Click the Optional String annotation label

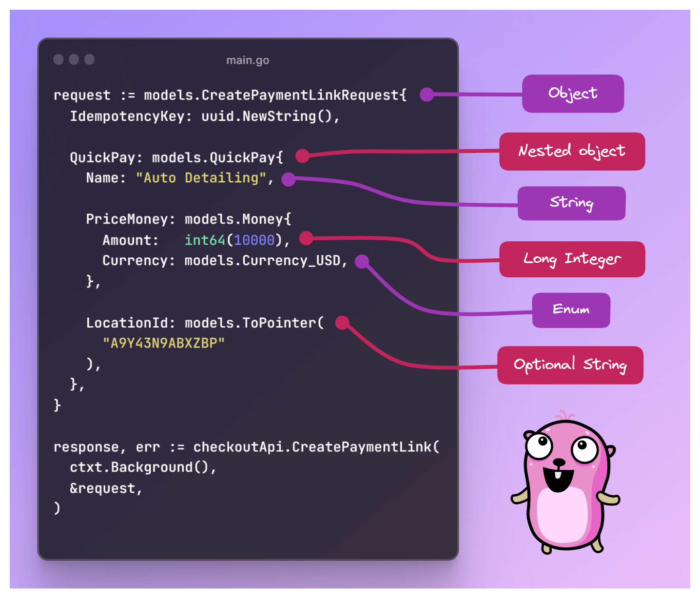tap(570, 365)
